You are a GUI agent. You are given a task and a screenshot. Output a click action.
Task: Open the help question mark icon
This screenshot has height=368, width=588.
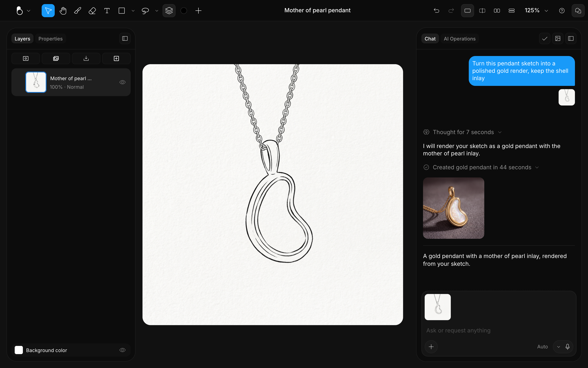coord(562,10)
